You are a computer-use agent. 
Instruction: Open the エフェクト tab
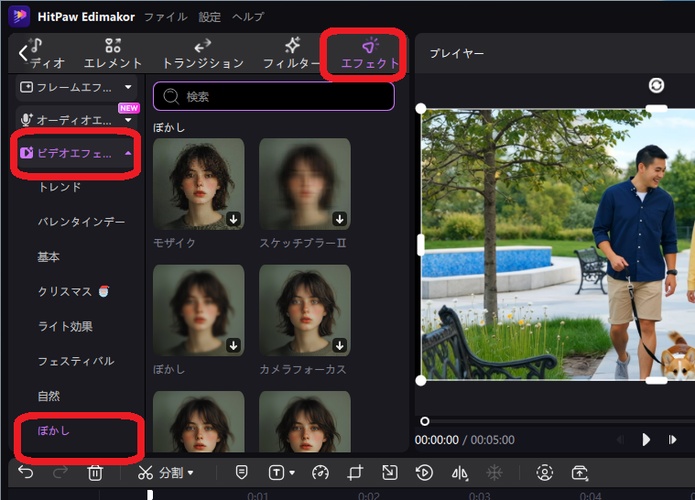pos(370,54)
